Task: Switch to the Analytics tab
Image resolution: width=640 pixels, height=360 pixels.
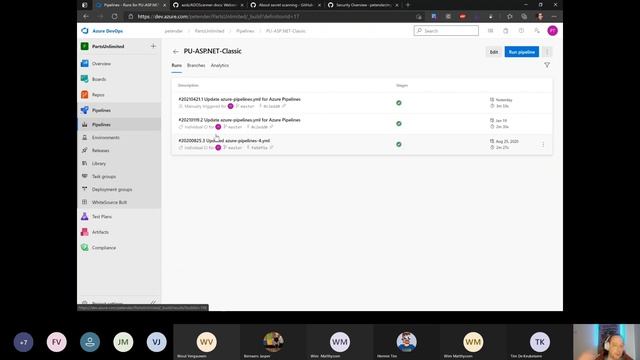Action: click(x=220, y=65)
